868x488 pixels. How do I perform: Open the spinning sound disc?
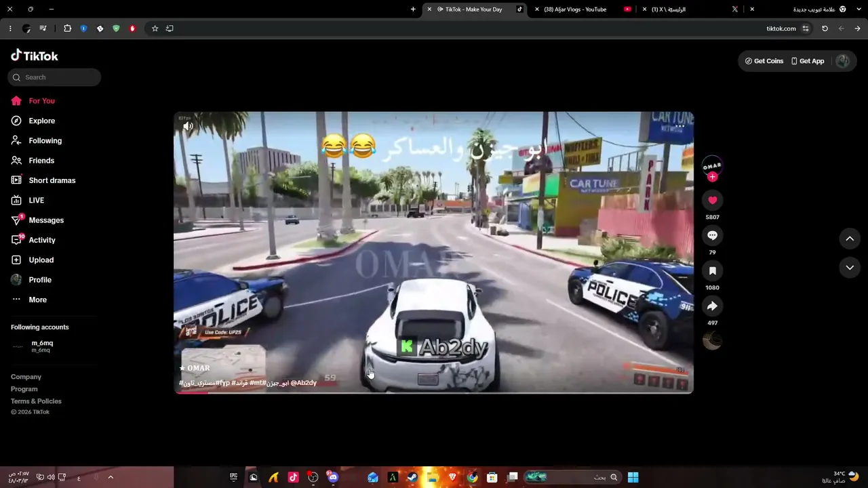(712, 341)
